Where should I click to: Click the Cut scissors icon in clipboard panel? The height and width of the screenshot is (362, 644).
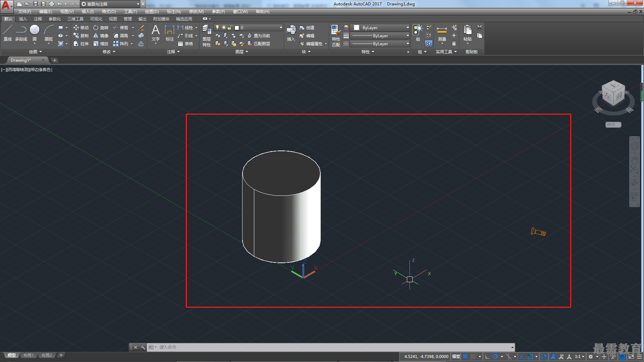pyautogui.click(x=480, y=27)
